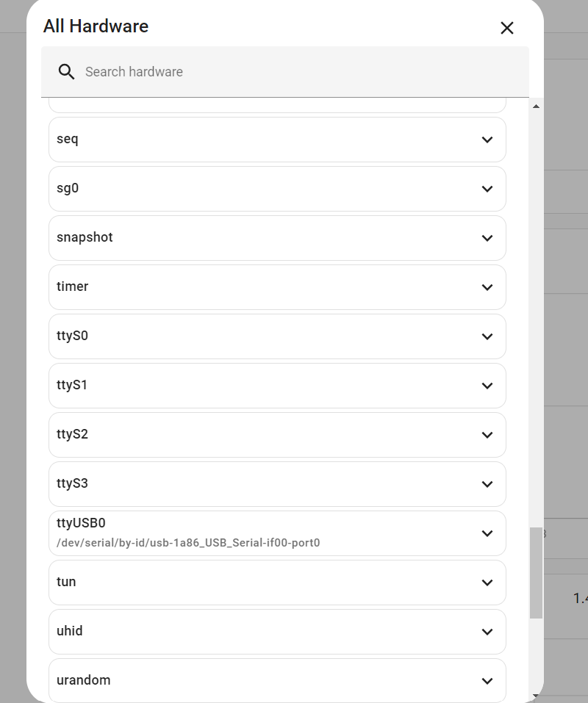Expand ttyS1 serial port entry

[277, 386]
